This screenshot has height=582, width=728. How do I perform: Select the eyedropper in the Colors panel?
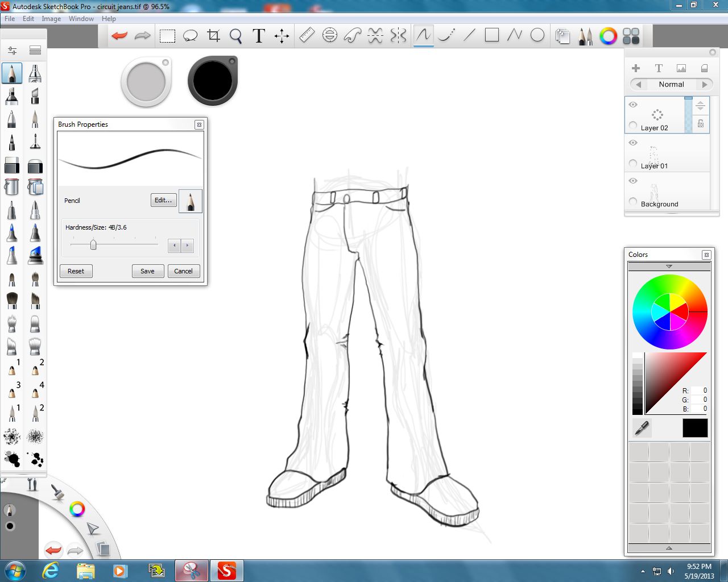coord(641,428)
